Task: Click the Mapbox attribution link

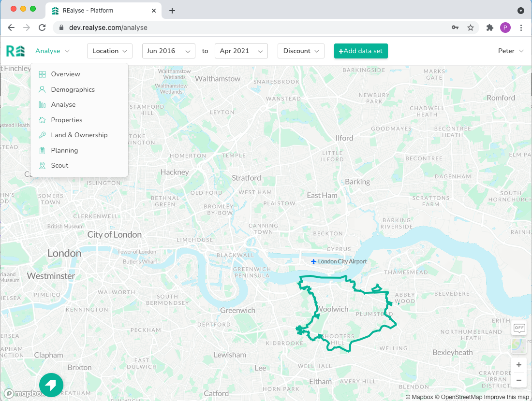Action: tap(419, 397)
